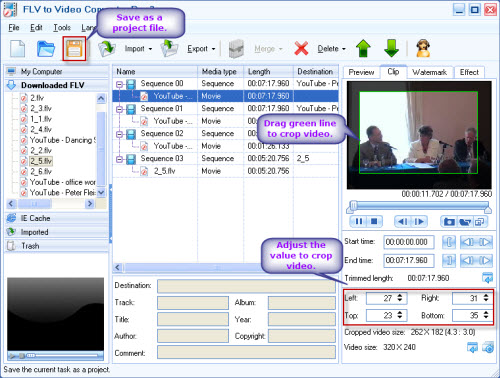500x378 pixels.
Task: Collapse the Sequence 01 tree node
Action: [x=119, y=109]
